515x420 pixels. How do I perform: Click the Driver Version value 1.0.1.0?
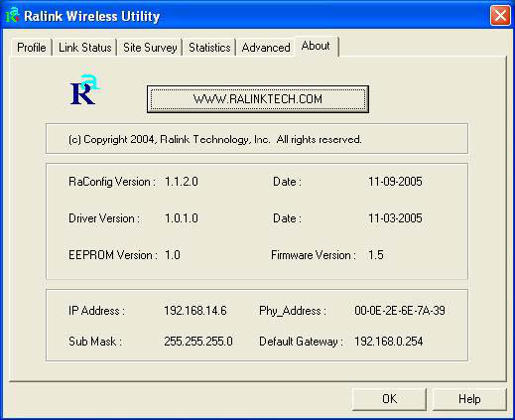pyautogui.click(x=182, y=218)
